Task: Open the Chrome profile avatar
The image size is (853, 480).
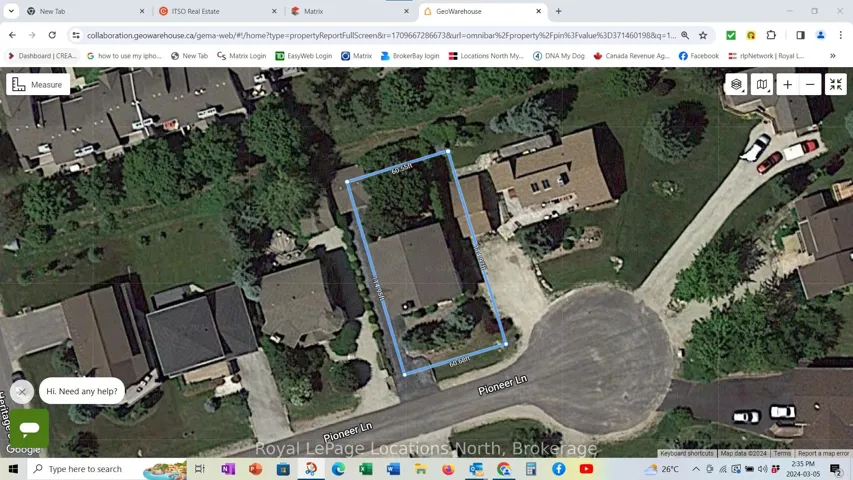Action: 821,35
